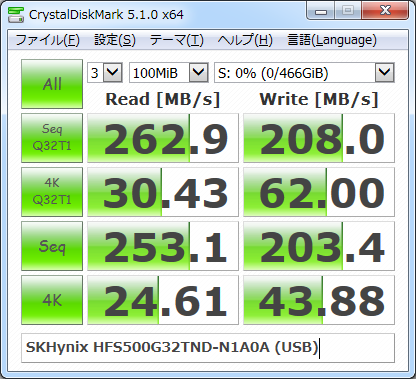Click the Read [MB/s] column header
Image resolution: width=416 pixels, height=379 pixels.
point(163,99)
